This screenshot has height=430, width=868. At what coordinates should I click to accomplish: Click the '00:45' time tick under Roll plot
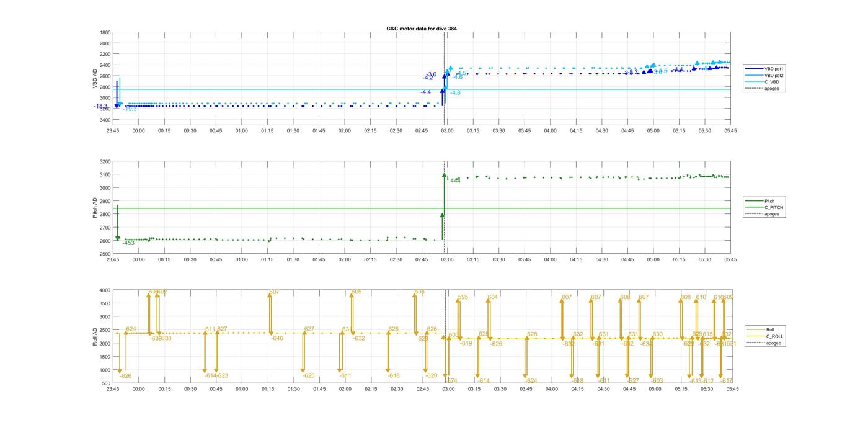click(x=216, y=389)
